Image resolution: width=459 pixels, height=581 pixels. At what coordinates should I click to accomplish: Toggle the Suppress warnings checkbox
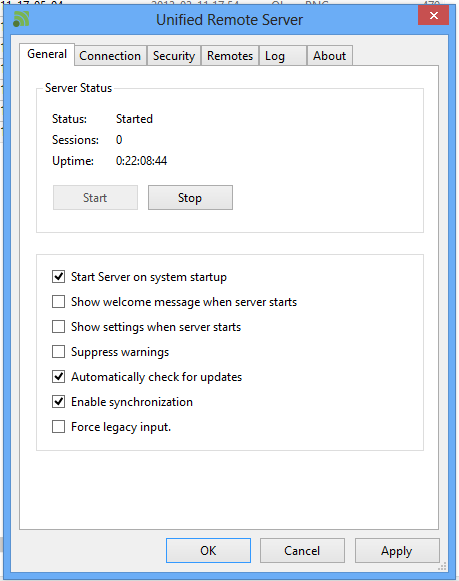pos(59,352)
